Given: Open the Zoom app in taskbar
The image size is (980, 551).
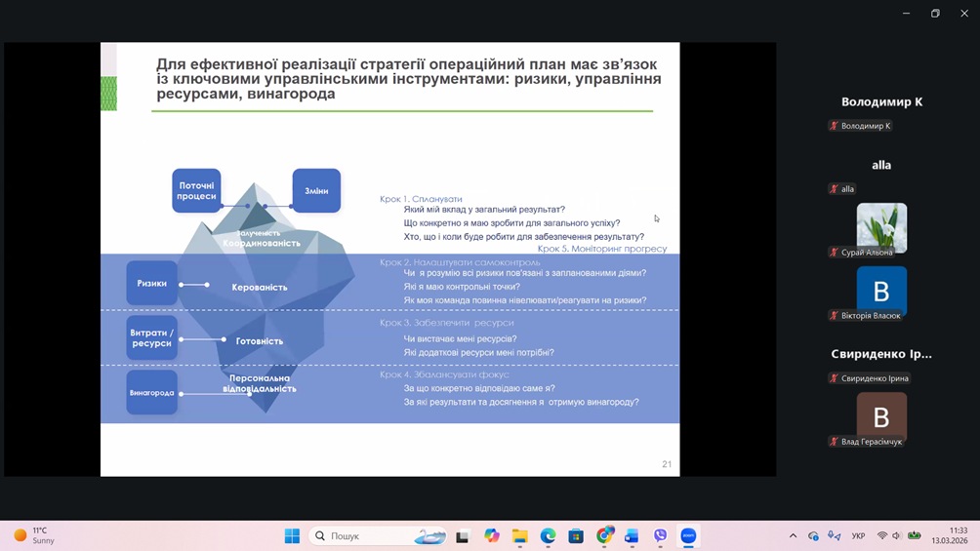Looking at the screenshot, I should [688, 535].
